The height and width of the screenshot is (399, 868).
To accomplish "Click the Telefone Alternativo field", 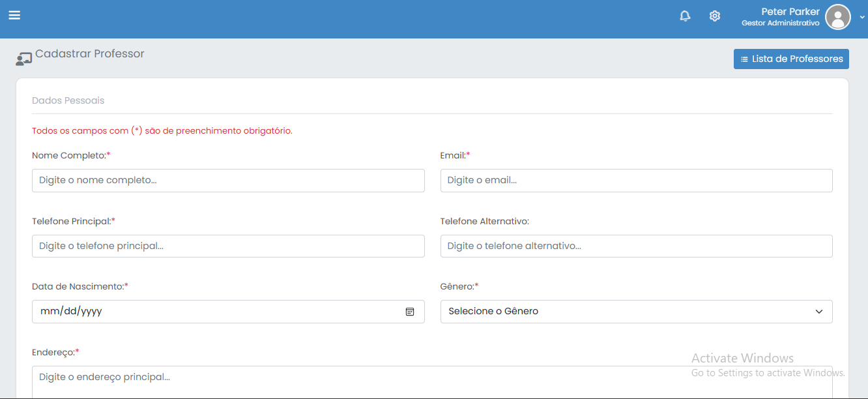I will tap(636, 246).
